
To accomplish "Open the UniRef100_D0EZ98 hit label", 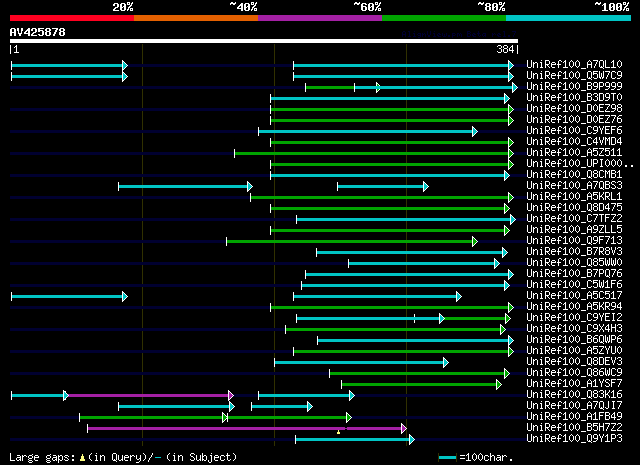I will (x=574, y=108).
